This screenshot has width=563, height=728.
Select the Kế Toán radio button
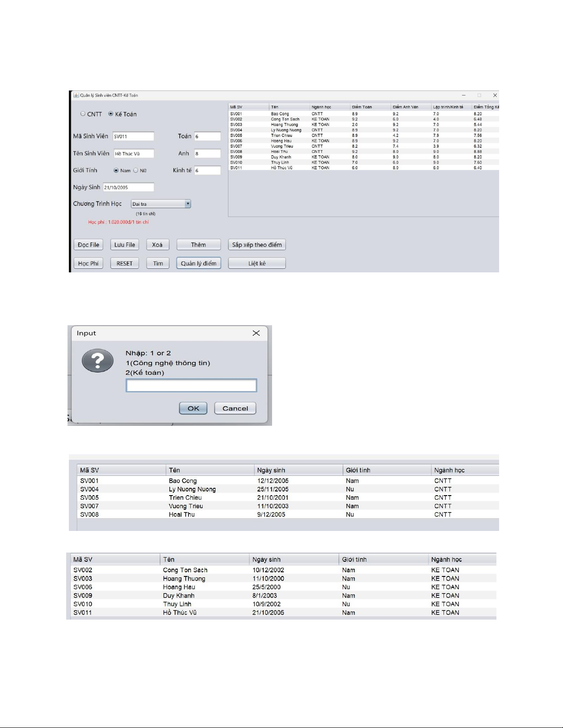(x=111, y=114)
